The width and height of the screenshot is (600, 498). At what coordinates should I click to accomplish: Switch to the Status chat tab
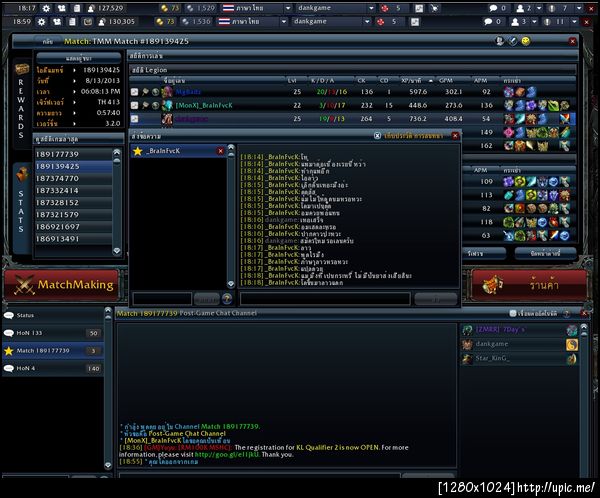coord(53,315)
